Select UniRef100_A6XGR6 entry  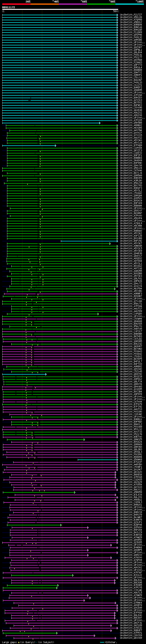pyautogui.click(x=131, y=128)
